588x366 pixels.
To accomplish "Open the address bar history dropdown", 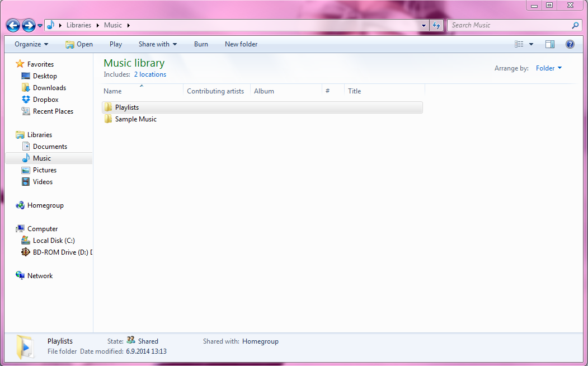I will [x=424, y=26].
